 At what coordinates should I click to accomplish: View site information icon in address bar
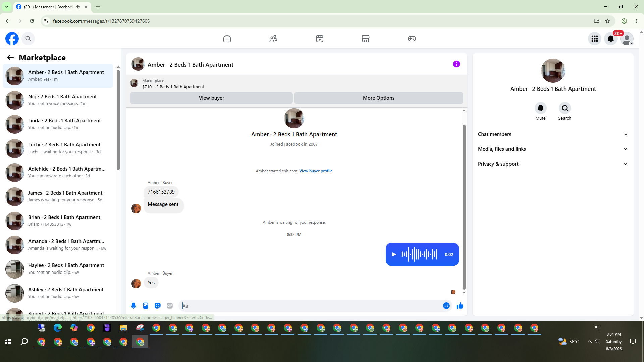[46, 21]
